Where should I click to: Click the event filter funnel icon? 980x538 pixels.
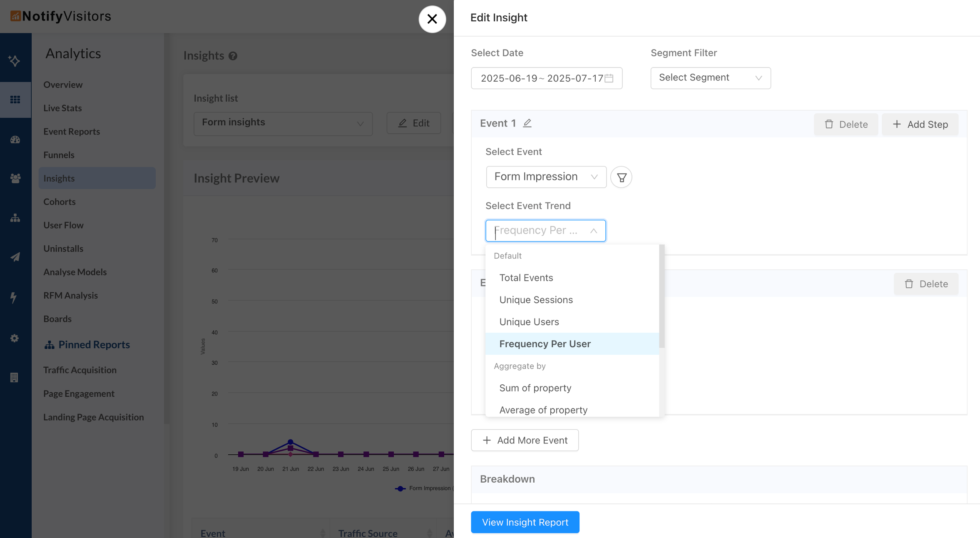click(621, 177)
